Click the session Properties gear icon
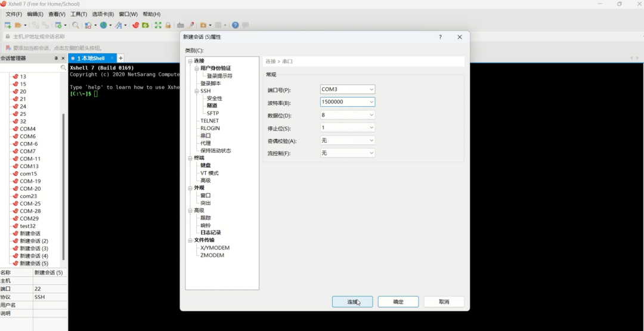Screen dimensions: 644x331 pyautogui.click(x=58, y=25)
